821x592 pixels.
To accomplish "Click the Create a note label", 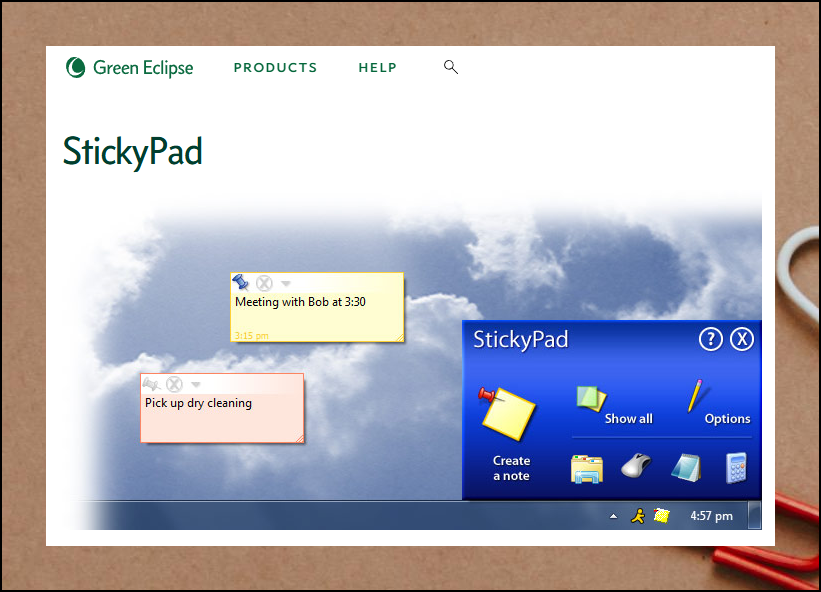I will tap(512, 468).
